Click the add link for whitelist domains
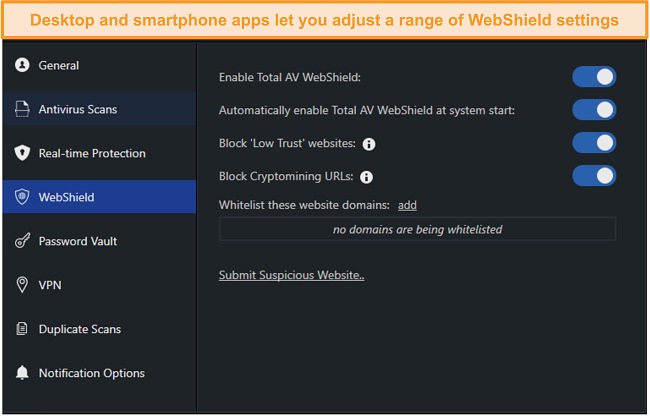The image size is (650, 416). point(407,205)
